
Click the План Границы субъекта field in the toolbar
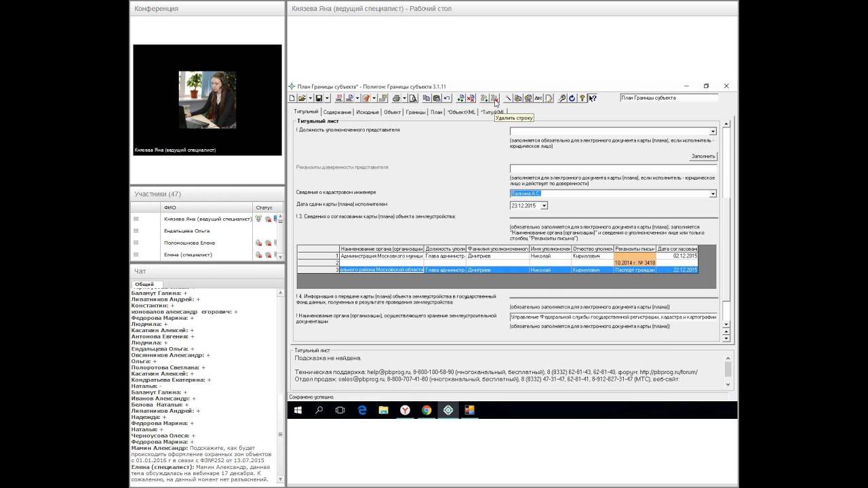coord(669,98)
